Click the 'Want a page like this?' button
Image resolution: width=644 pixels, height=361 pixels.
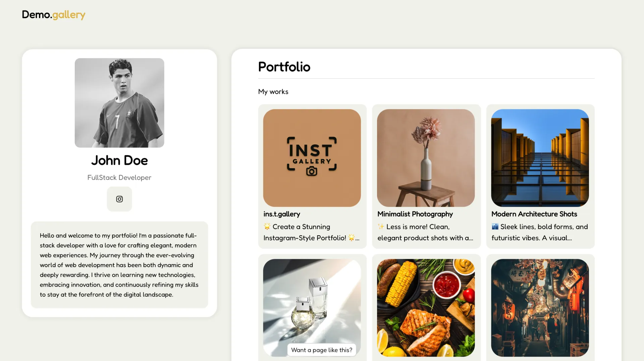[x=322, y=350]
